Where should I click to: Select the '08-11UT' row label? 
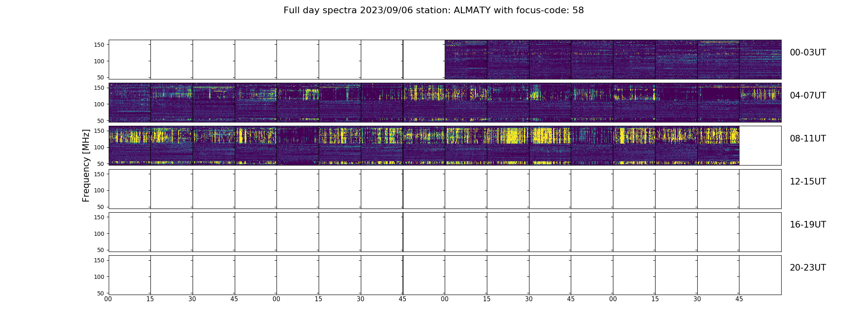tap(808, 139)
